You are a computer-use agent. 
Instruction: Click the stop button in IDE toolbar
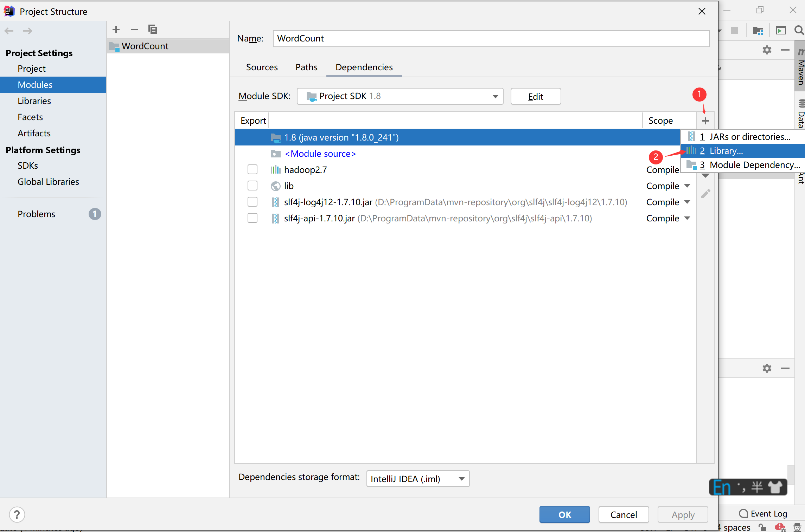pyautogui.click(x=735, y=31)
